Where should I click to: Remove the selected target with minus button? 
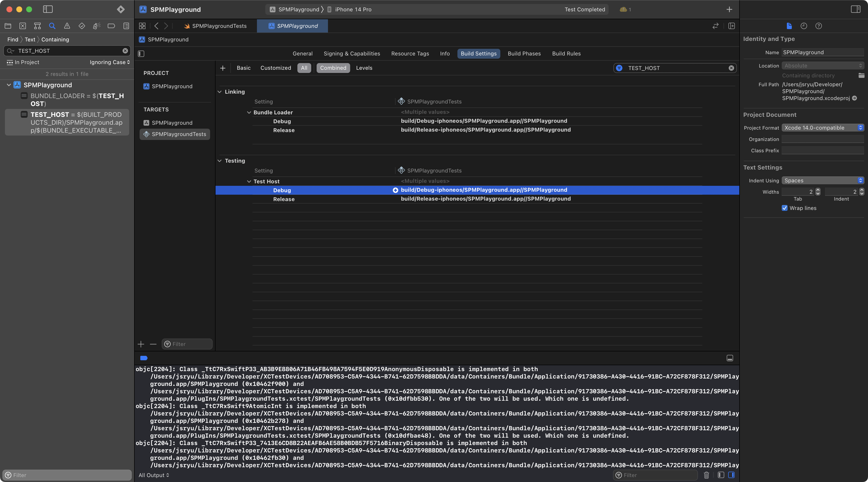[153, 344]
